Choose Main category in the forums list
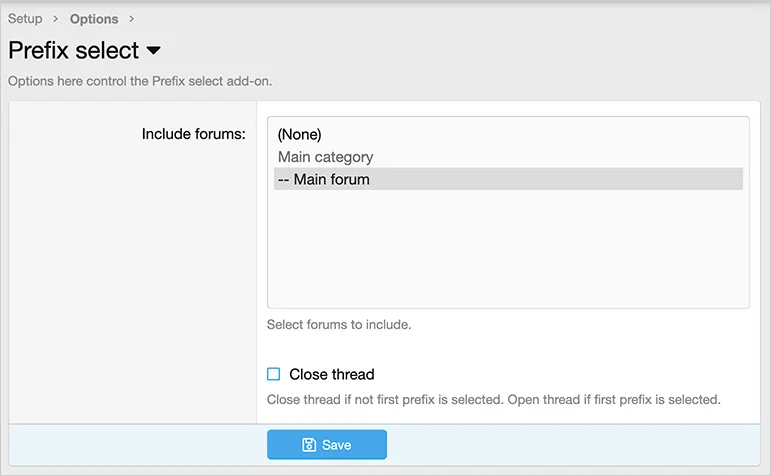 click(x=326, y=157)
